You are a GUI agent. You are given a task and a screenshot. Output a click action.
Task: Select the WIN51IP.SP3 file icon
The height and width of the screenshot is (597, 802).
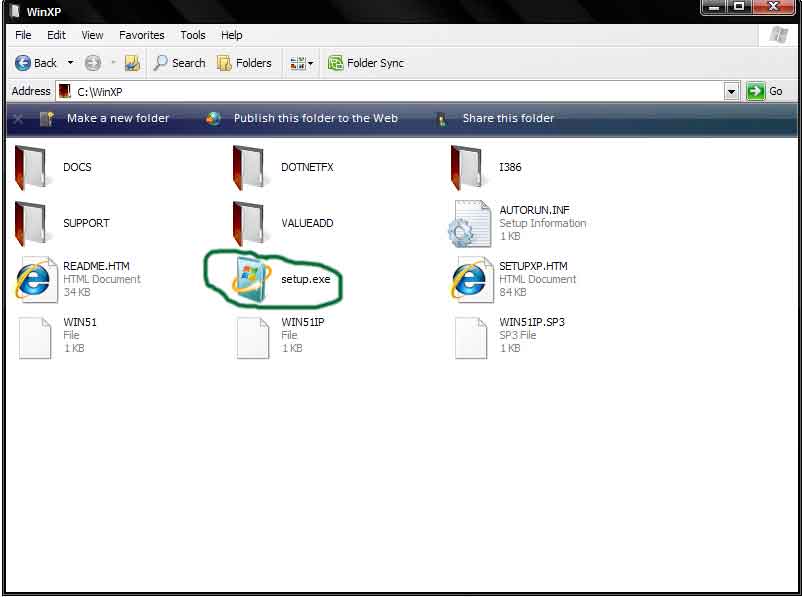pos(471,338)
